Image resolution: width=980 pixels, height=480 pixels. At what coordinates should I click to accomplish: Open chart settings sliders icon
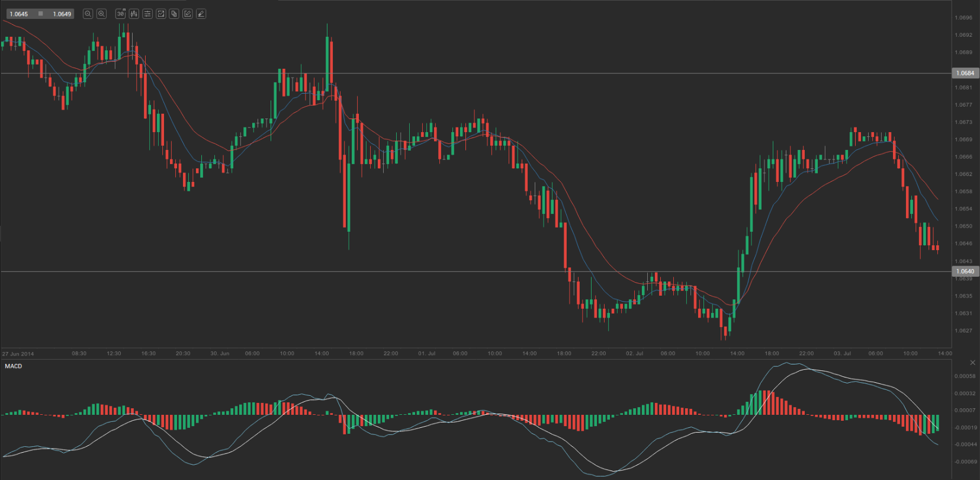click(x=147, y=14)
